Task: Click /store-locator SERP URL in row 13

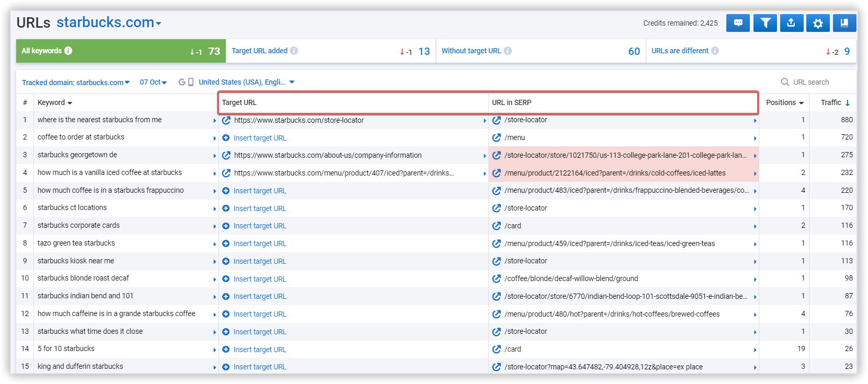Action: pos(526,331)
